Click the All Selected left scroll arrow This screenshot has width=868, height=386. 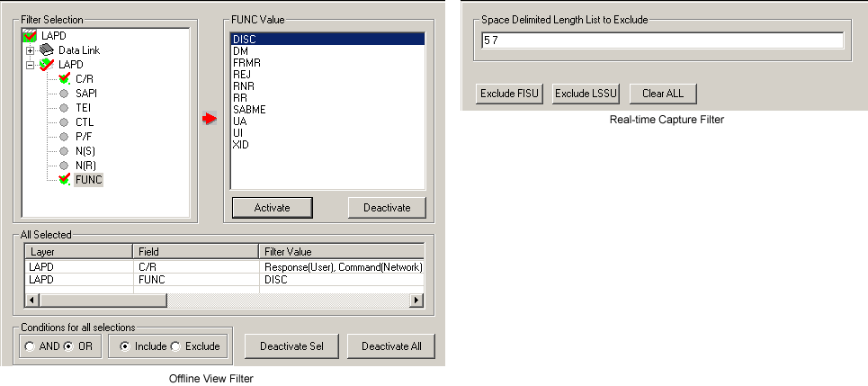32,301
